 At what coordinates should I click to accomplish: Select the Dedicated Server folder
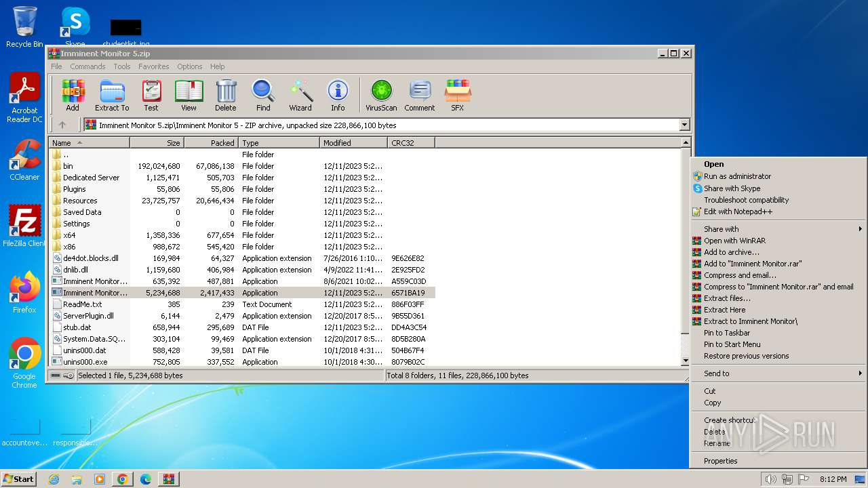pos(242,178)
